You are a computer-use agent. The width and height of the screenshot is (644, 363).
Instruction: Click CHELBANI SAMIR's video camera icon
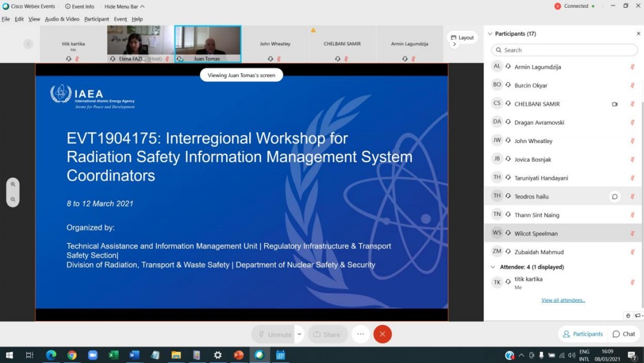[615, 104]
